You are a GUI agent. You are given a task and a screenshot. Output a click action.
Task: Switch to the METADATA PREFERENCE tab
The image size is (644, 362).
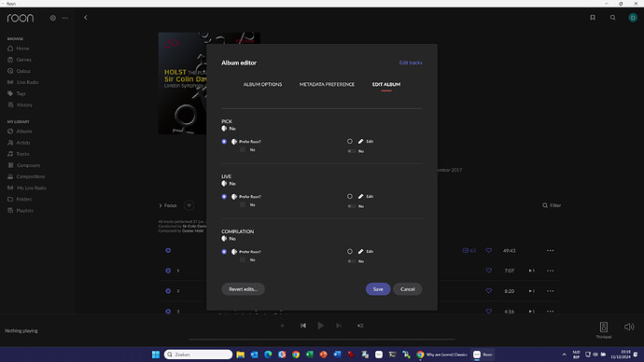pos(327,85)
